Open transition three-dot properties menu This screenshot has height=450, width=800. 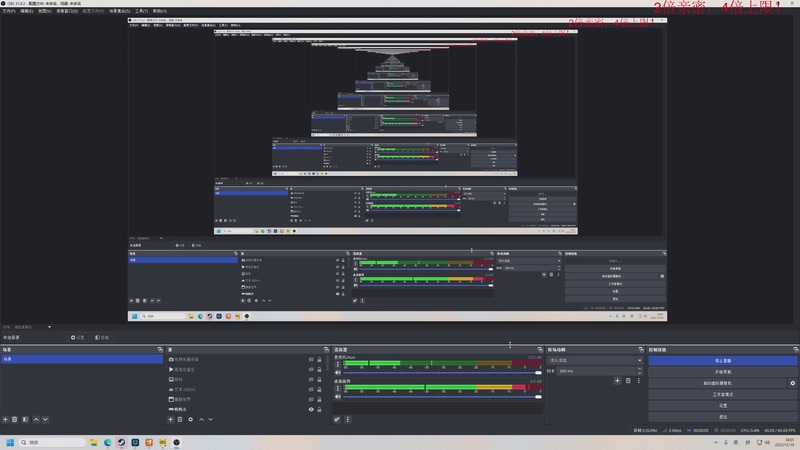click(x=638, y=381)
